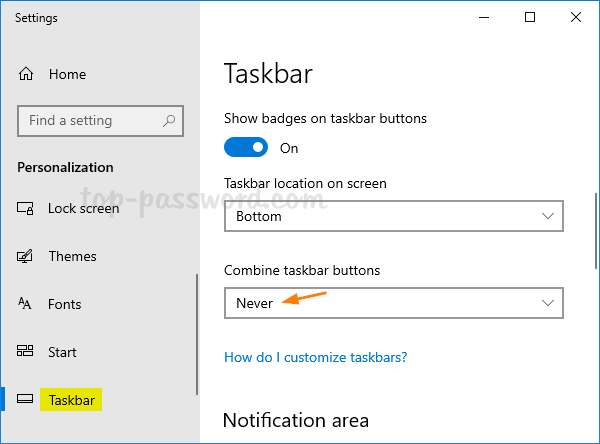
Task: Expand Combine taskbar buttons dropdown showing Never
Action: coord(393,303)
